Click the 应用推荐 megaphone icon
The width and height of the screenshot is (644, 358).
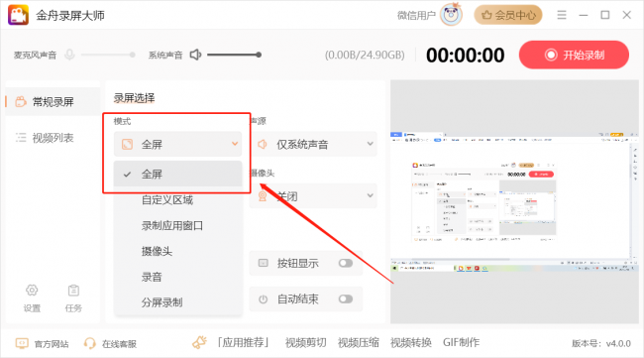pos(199,342)
